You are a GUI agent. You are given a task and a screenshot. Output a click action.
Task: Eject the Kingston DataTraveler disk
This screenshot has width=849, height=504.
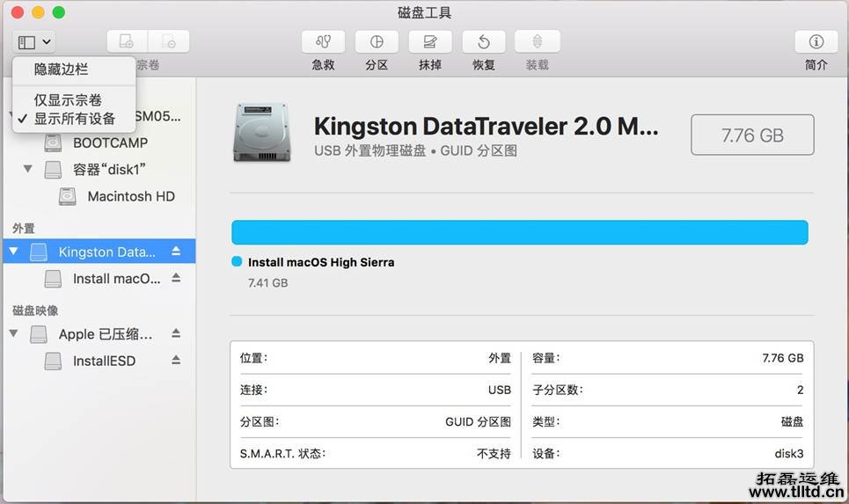pos(176,252)
